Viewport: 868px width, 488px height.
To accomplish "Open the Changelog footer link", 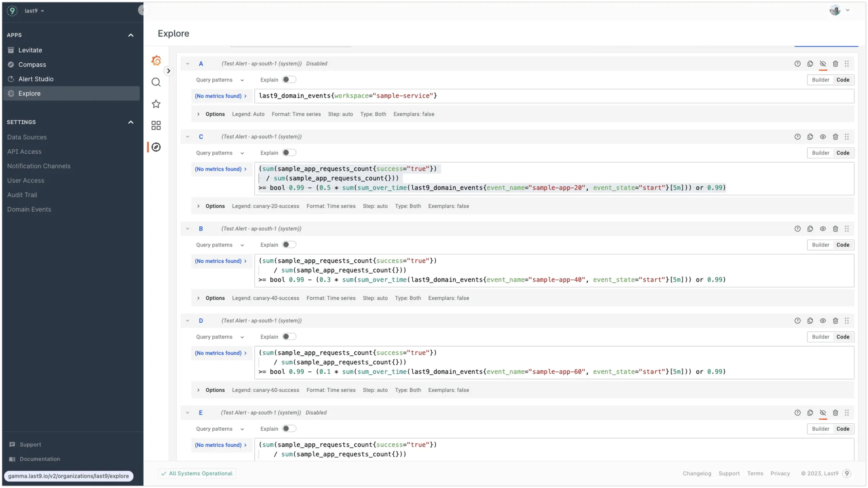I will tap(697, 473).
